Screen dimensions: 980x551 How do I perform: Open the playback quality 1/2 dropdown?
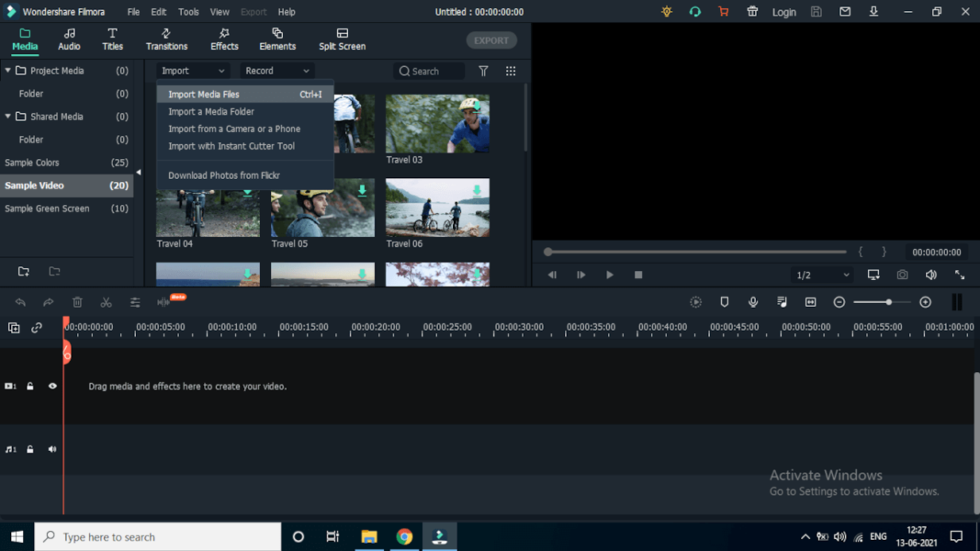[822, 274]
